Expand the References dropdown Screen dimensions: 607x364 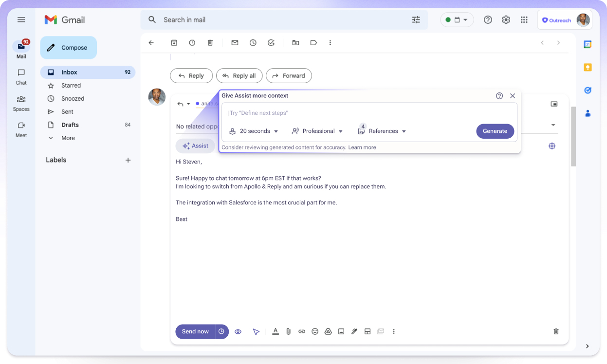pyautogui.click(x=384, y=131)
